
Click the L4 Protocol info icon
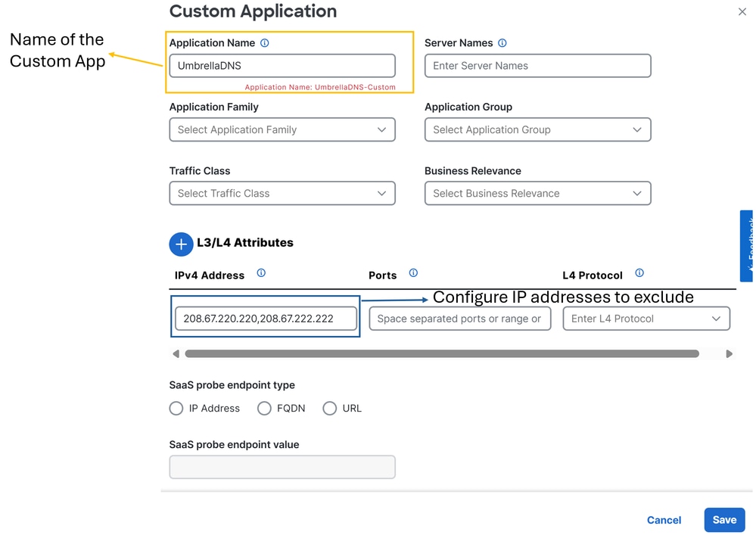(639, 274)
